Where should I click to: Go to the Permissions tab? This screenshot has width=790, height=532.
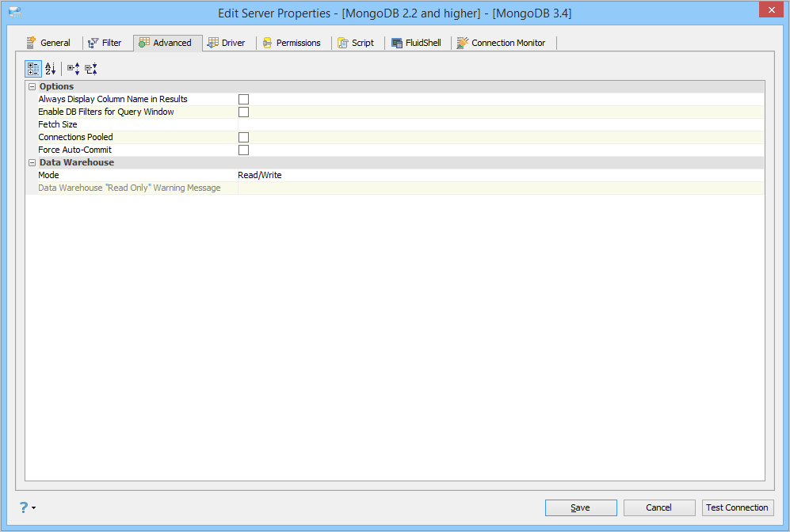(x=292, y=43)
